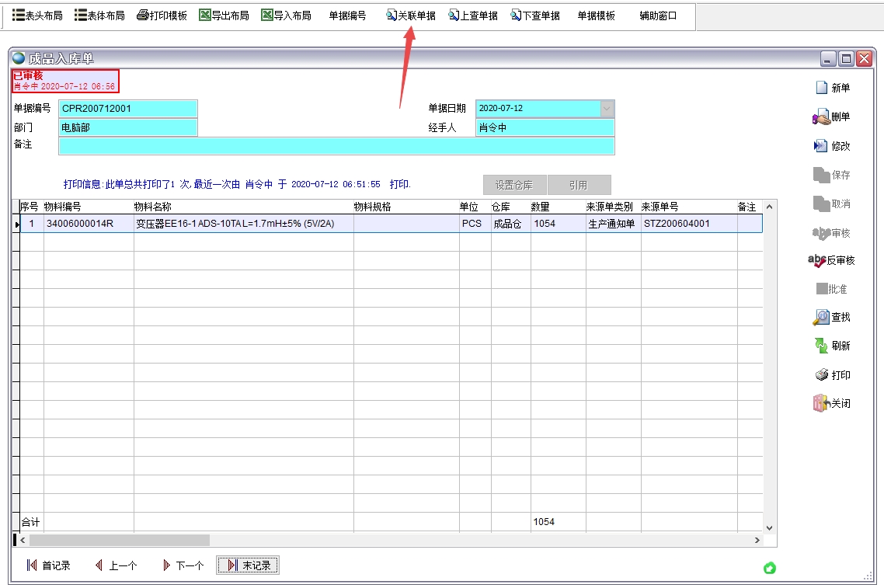Click the 备注 input field
Screen dimensions: 884x588
pos(334,145)
